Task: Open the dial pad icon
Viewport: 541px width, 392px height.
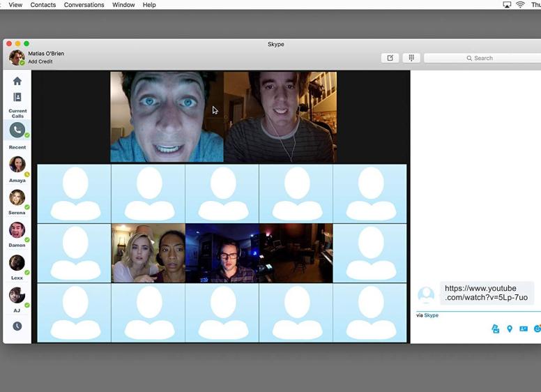Action: point(411,58)
